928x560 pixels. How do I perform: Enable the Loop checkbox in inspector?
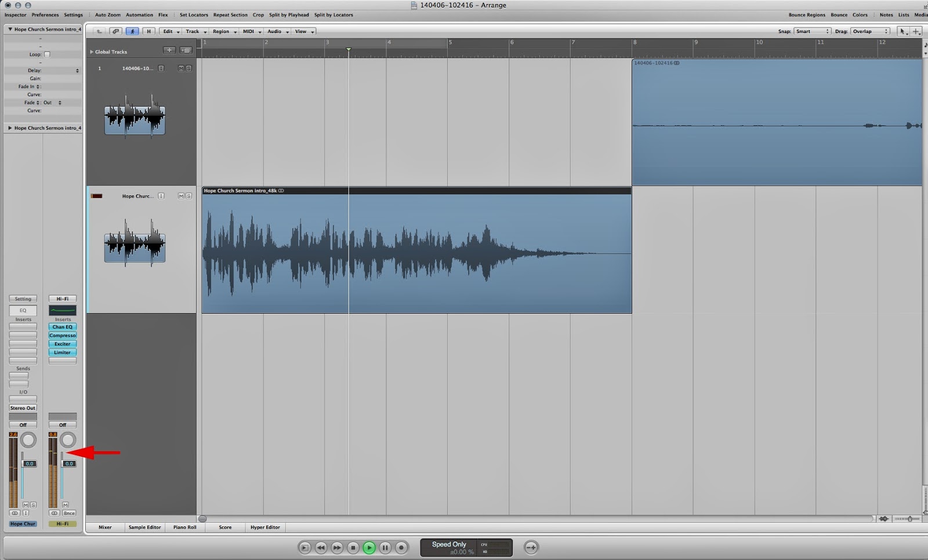(x=47, y=54)
